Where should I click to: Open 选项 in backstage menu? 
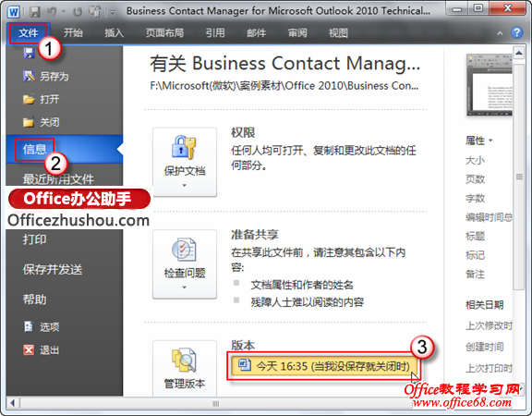coord(42,326)
